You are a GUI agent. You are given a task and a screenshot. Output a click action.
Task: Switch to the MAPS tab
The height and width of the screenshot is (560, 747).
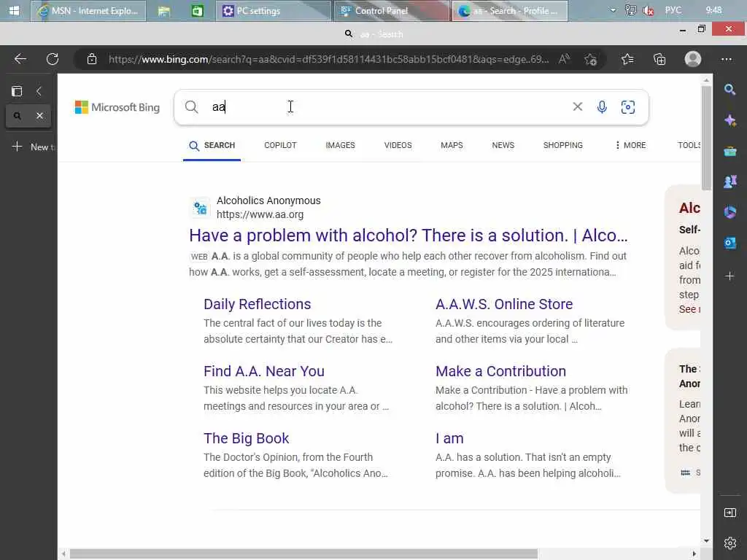coord(452,146)
